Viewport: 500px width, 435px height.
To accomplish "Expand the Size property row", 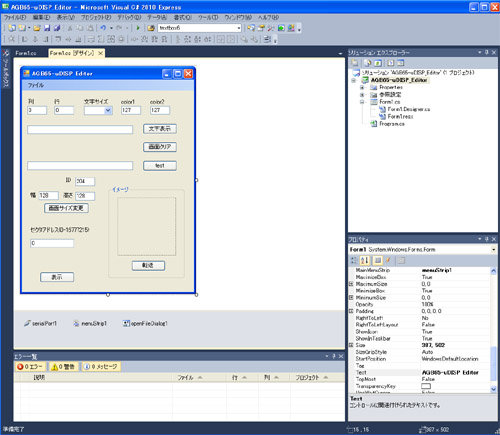I will tap(351, 345).
